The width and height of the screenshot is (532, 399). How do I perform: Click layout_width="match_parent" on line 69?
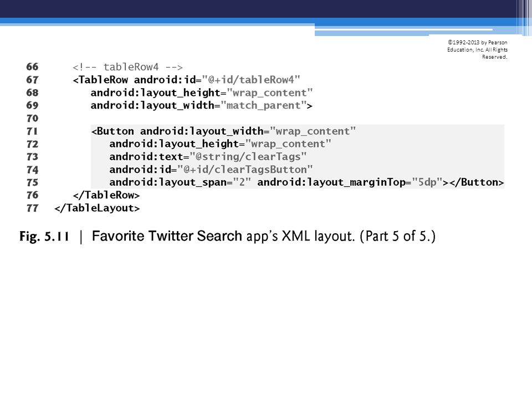202,105
